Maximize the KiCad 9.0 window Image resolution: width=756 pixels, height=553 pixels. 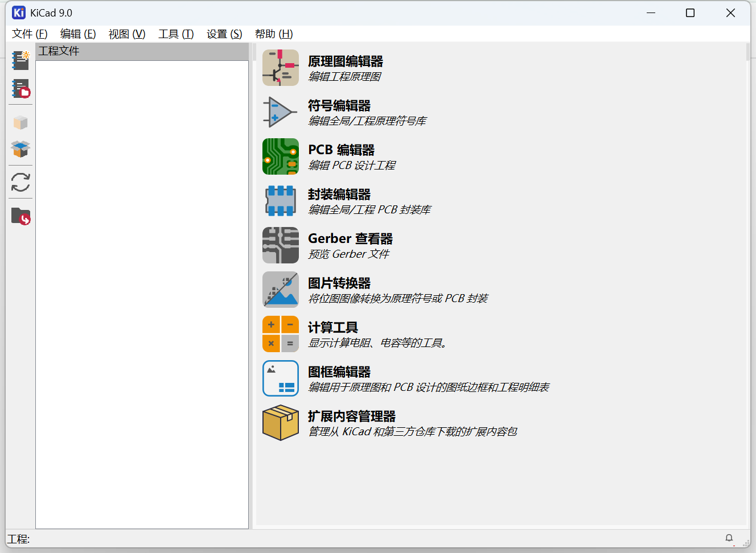point(690,13)
